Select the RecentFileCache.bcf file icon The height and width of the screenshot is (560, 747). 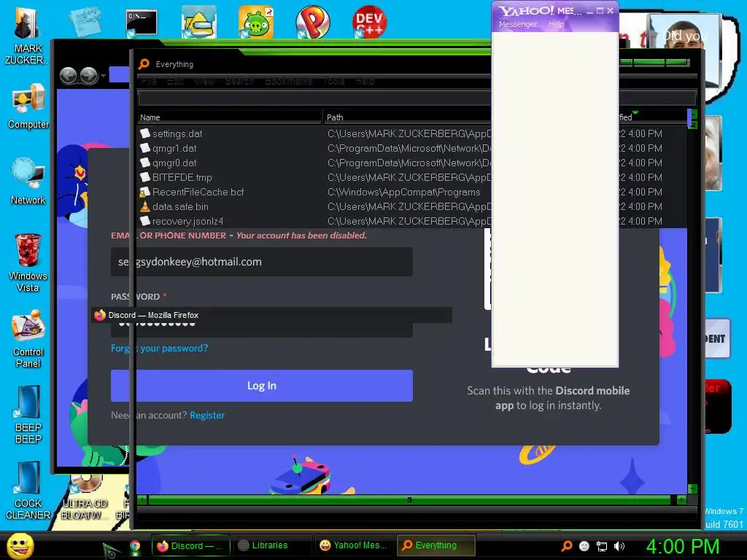click(145, 192)
